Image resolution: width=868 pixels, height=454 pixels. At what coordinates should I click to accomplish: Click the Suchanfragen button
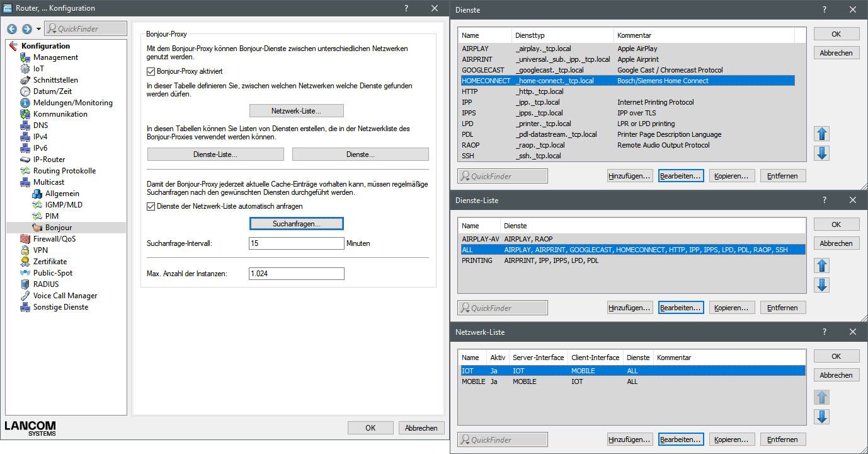coord(296,223)
